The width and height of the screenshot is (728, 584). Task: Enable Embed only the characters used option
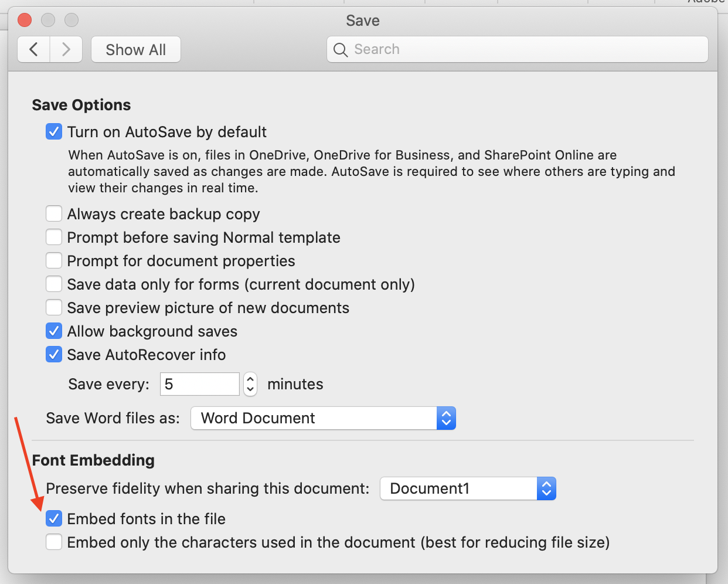[54, 542]
